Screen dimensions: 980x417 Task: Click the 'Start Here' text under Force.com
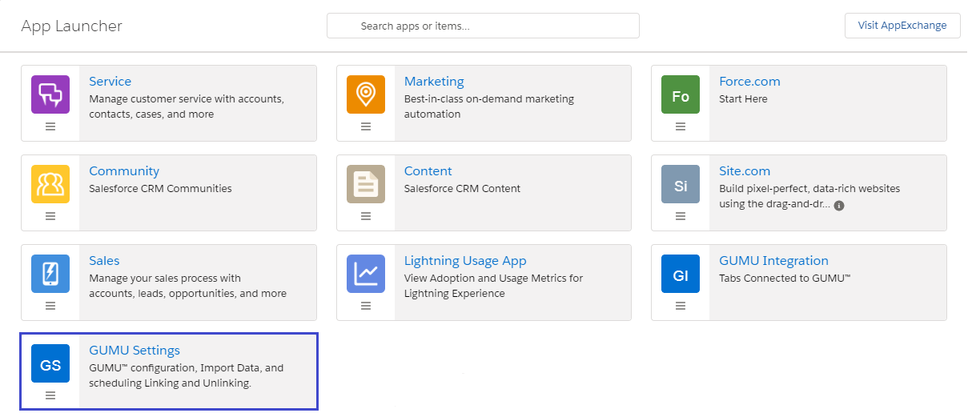click(743, 99)
